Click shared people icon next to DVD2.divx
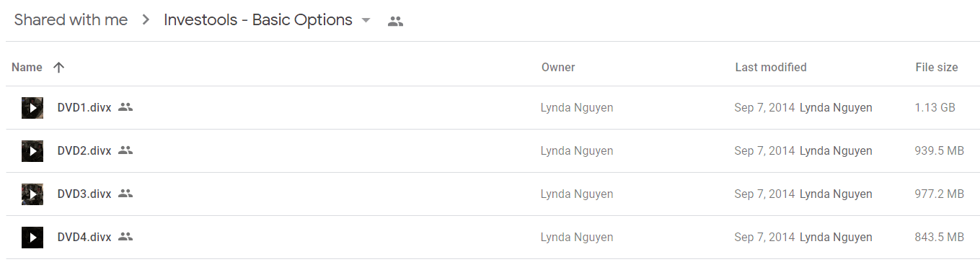This screenshot has height=262, width=980. (125, 150)
